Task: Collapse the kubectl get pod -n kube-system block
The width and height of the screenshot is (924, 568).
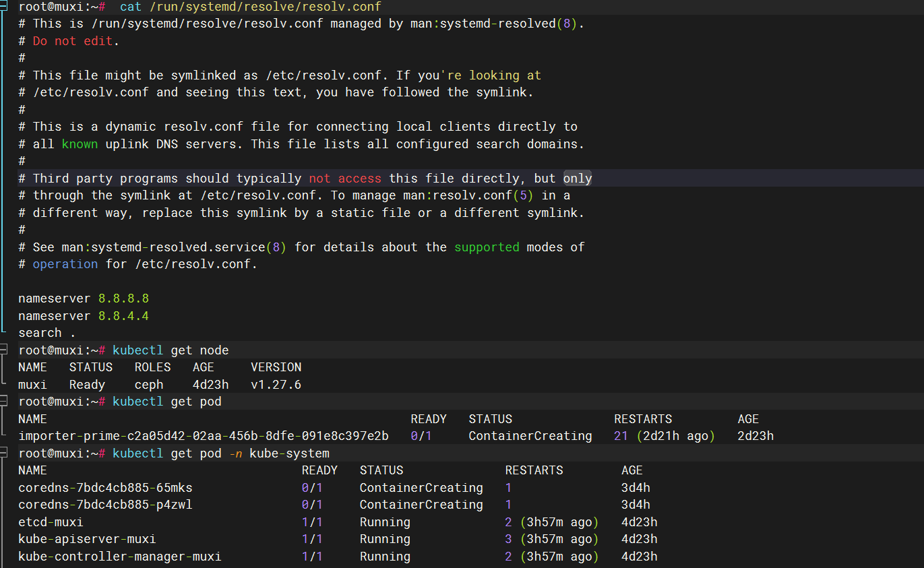Action: (x=3, y=453)
